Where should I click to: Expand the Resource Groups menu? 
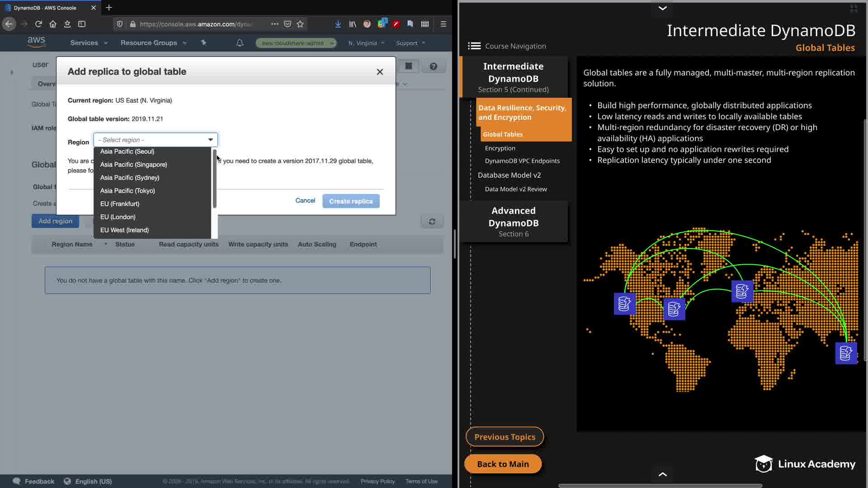click(153, 43)
